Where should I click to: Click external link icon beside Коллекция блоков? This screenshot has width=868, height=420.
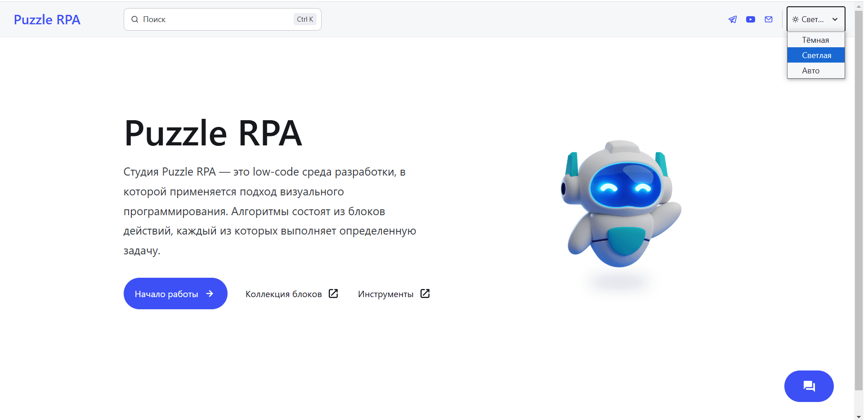point(333,294)
